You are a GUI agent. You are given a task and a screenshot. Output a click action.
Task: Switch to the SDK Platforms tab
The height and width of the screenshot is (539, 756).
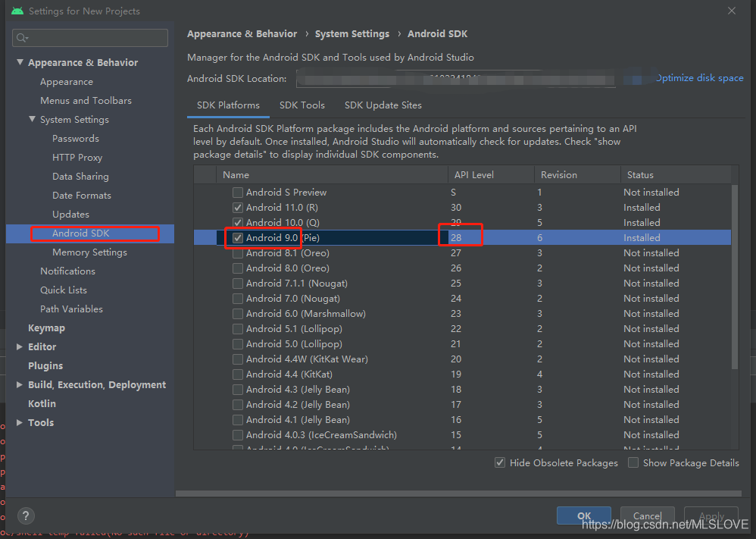[x=228, y=105]
